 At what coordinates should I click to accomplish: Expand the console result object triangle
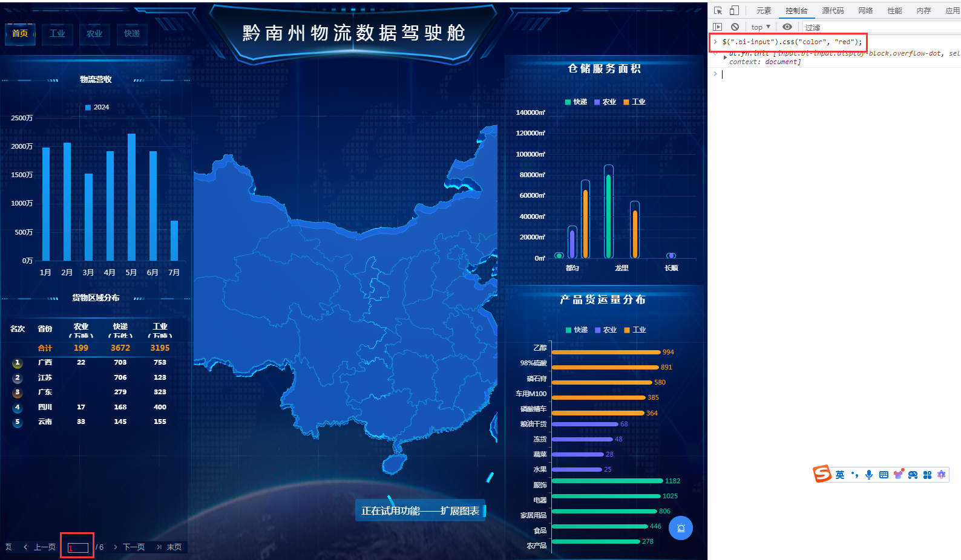pos(725,57)
